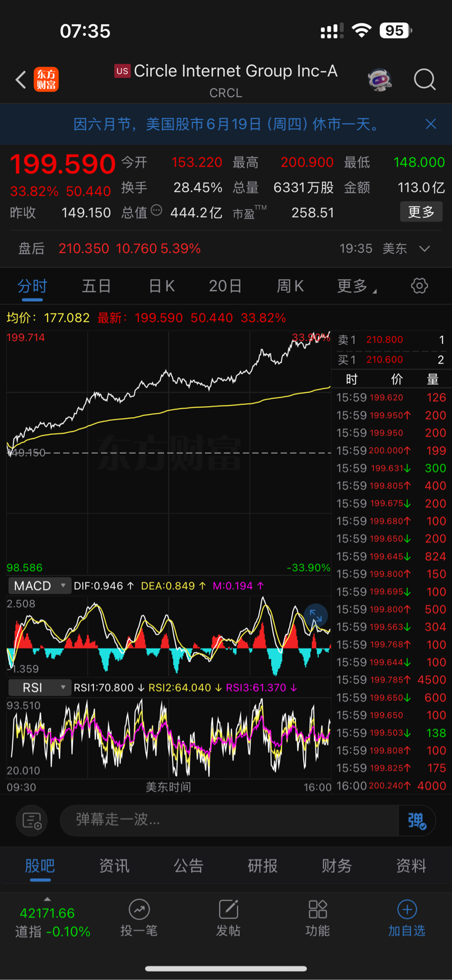The width and height of the screenshot is (452, 980).
Task: Tap the Dow index value 42171.66
Action: 47,913
